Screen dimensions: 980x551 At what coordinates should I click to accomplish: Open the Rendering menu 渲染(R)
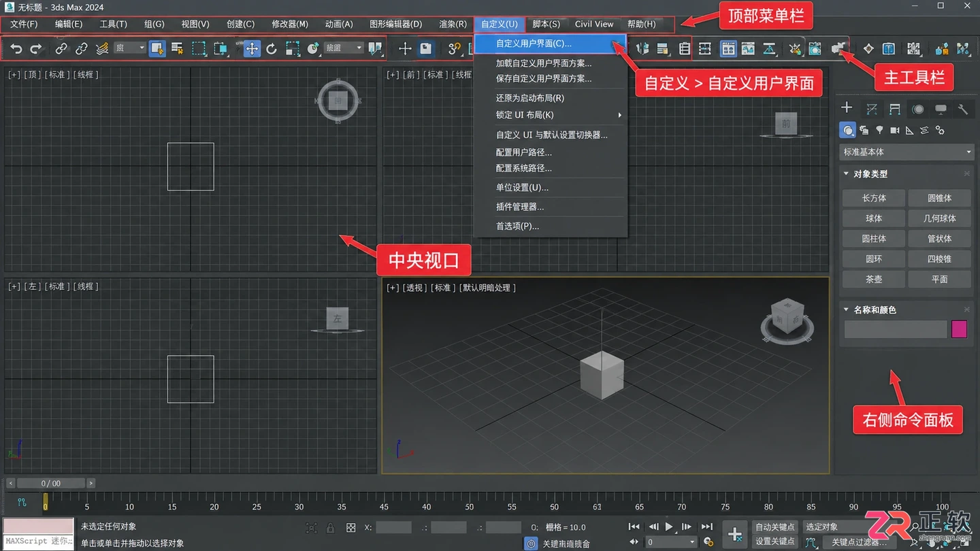pyautogui.click(x=453, y=24)
